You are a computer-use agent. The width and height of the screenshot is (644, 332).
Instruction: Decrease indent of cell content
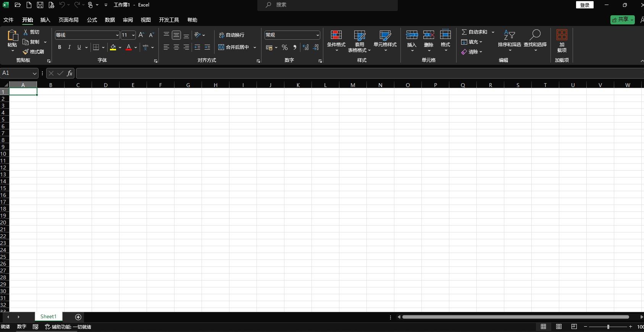tap(197, 47)
